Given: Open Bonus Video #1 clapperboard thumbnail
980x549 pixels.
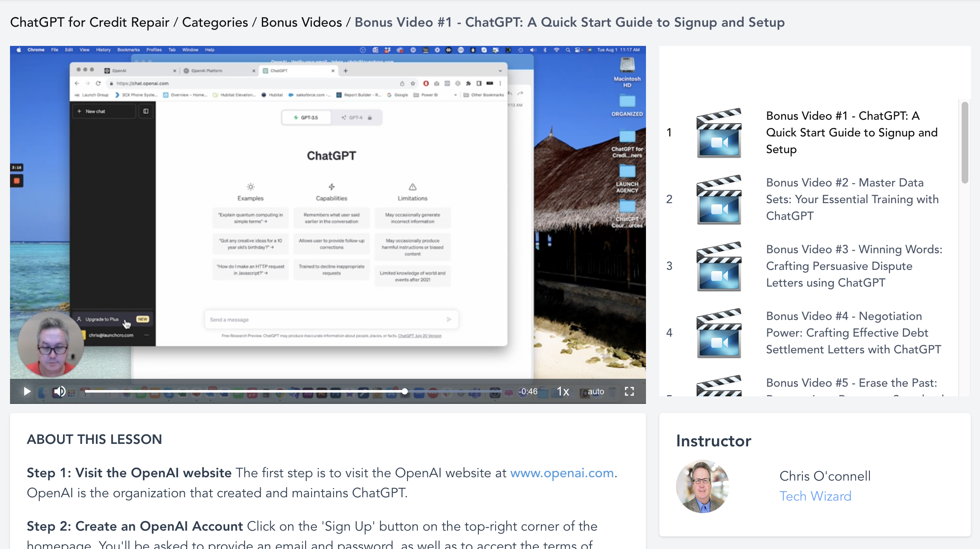Looking at the screenshot, I should pyautogui.click(x=719, y=133).
